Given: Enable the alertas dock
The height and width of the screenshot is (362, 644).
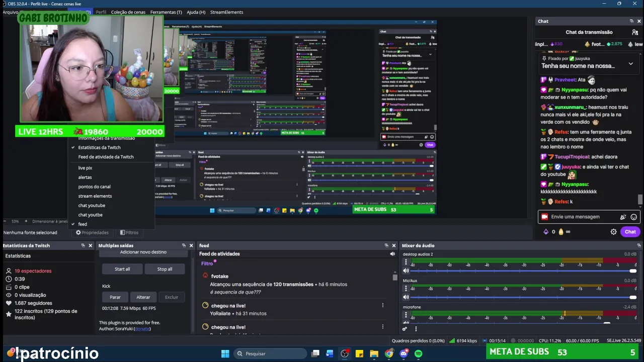Looking at the screenshot, I should tap(85, 177).
